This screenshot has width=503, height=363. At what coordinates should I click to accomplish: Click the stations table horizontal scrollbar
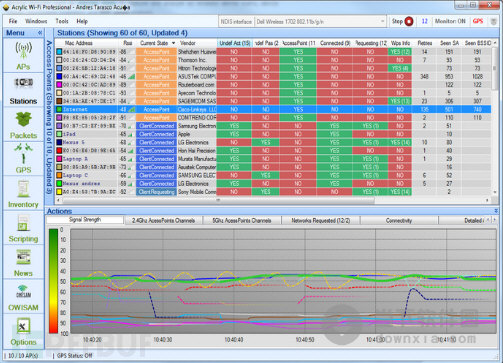click(218, 200)
